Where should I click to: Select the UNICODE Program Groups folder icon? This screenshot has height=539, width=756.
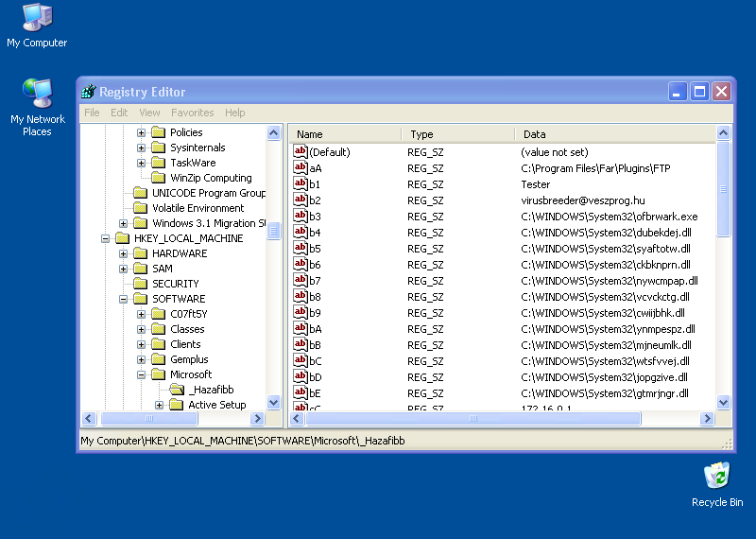[140, 193]
